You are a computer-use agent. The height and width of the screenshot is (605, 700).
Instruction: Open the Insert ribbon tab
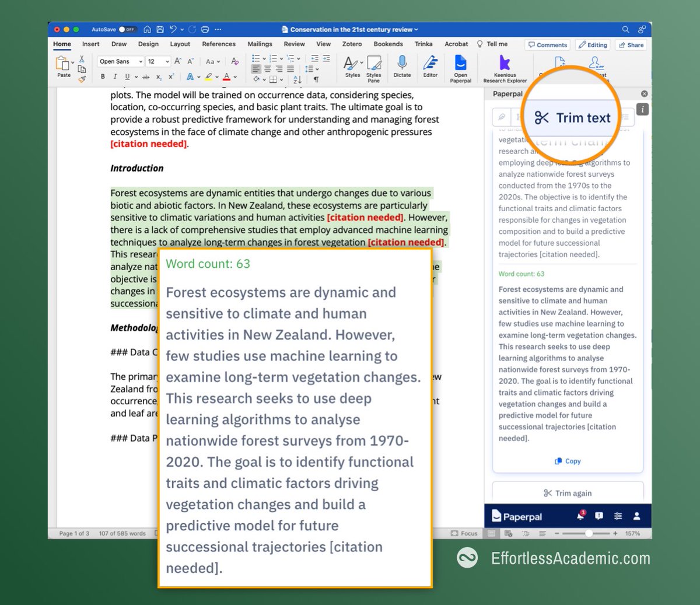click(90, 44)
